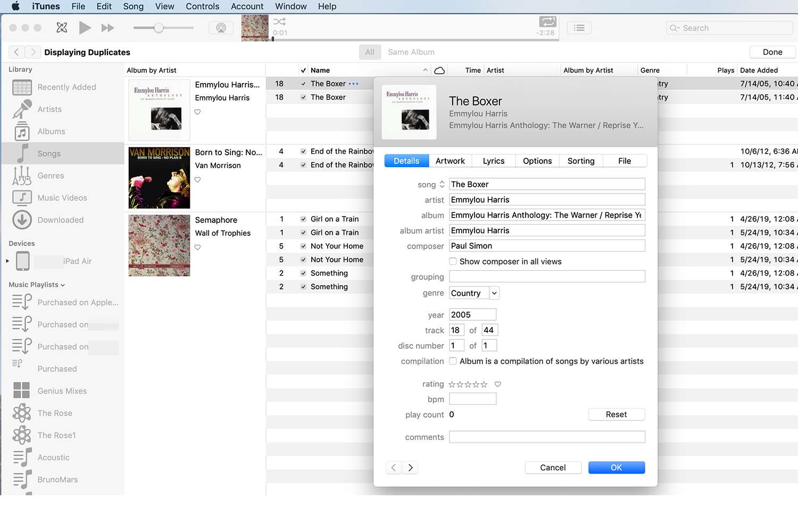Switch to the Options tab
Viewport: 798px width, 532px height.
(x=537, y=161)
